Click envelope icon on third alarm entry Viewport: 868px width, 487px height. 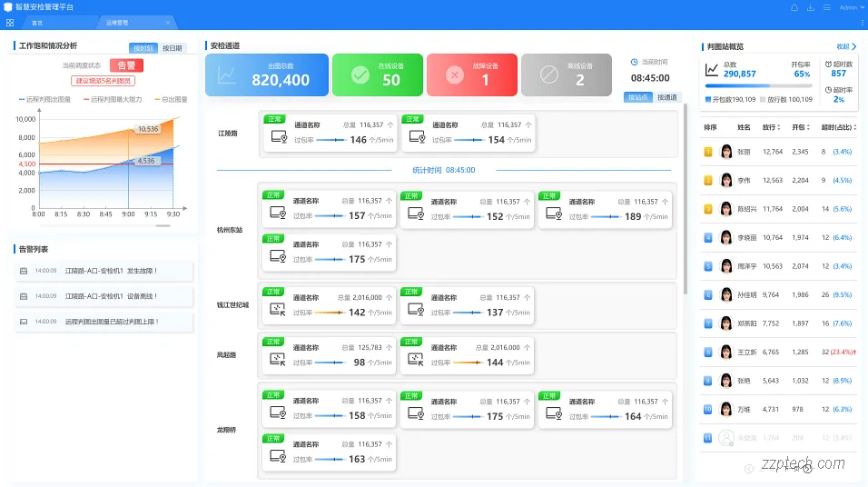point(24,322)
